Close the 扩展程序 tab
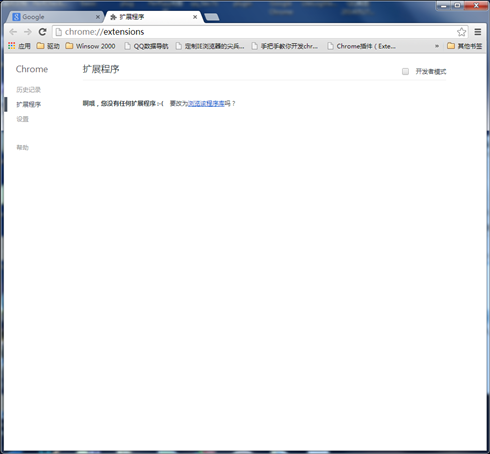Viewport: 490px width, 454px height. (195, 17)
